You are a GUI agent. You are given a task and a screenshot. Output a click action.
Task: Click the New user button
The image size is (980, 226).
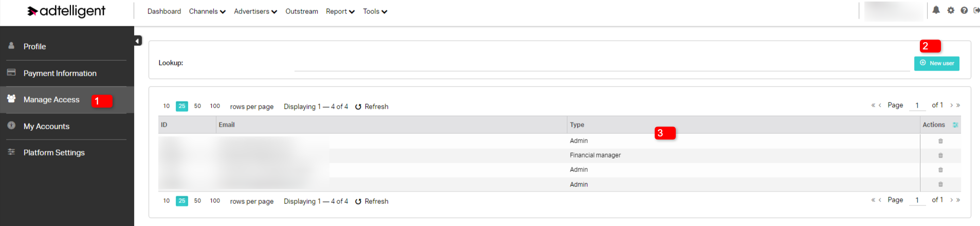936,63
